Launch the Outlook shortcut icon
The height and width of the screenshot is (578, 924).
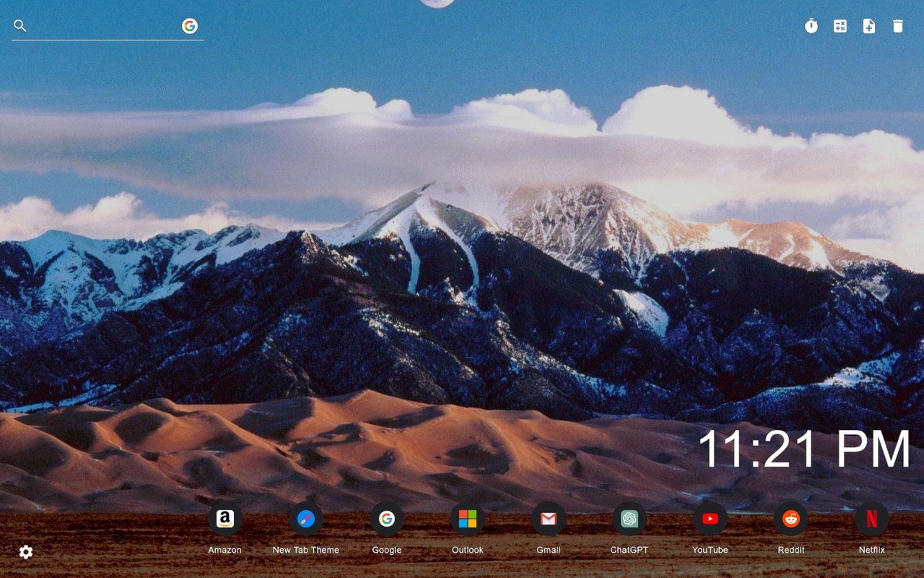(x=468, y=519)
